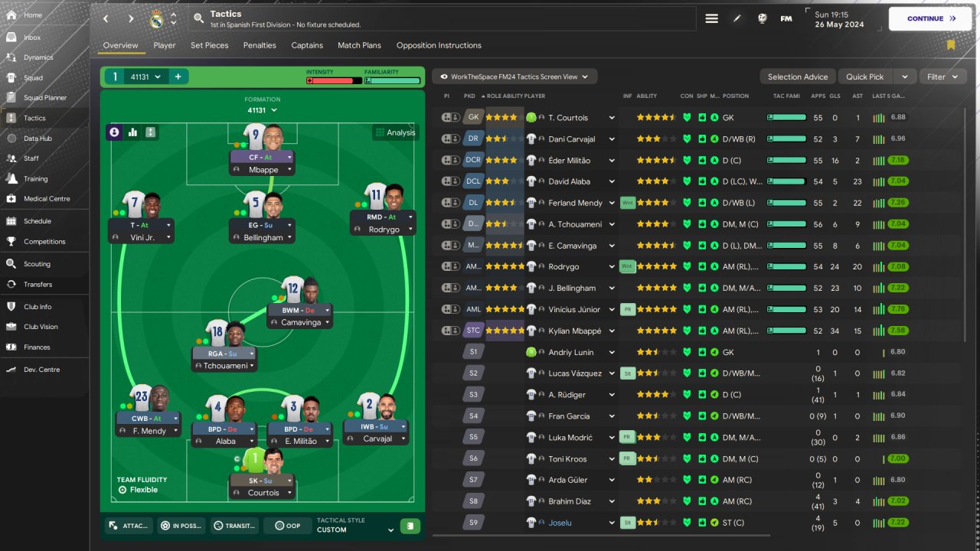
Task: Toggle the player faces pitch view
Action: point(115,132)
